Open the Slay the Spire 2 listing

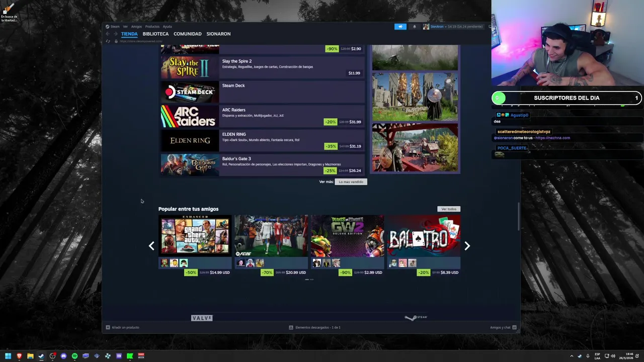(x=262, y=67)
